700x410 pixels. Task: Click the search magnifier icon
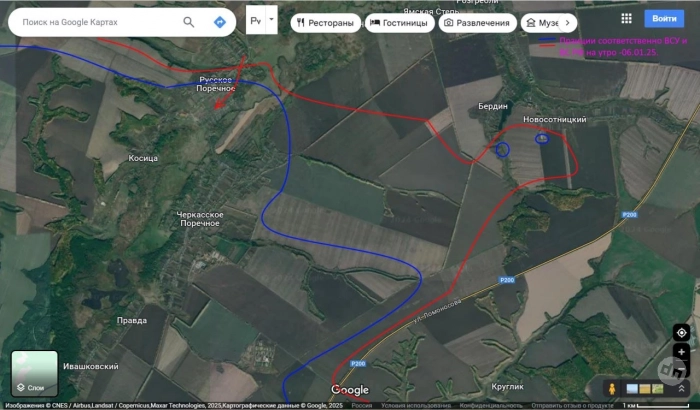click(x=189, y=22)
